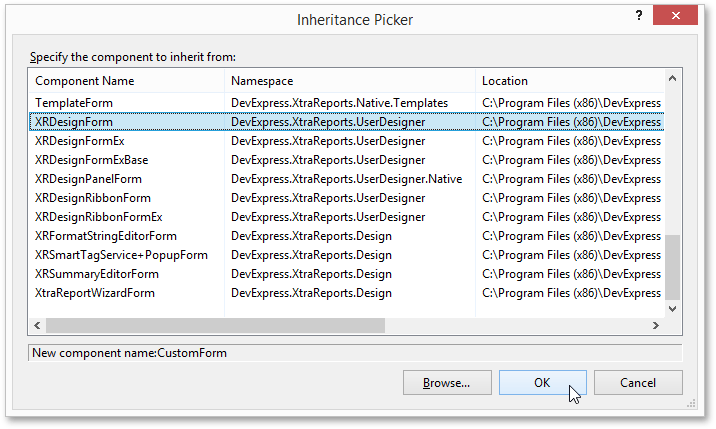Click the vertical scrollbar down arrow
The width and height of the screenshot is (716, 429).
(x=672, y=308)
